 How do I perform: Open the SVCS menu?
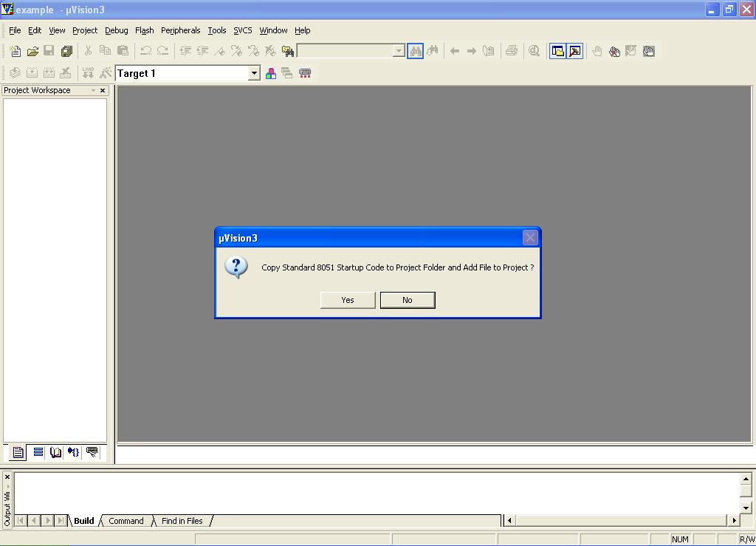242,30
